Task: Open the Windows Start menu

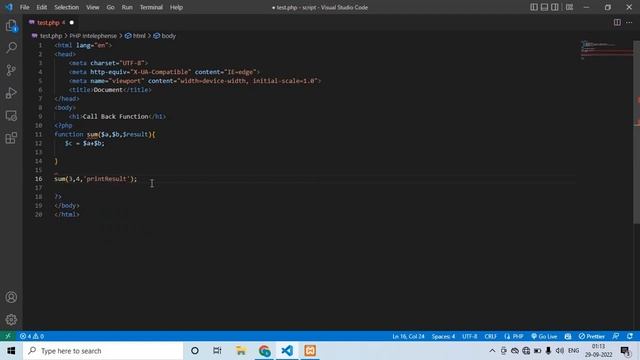Action: point(11,351)
